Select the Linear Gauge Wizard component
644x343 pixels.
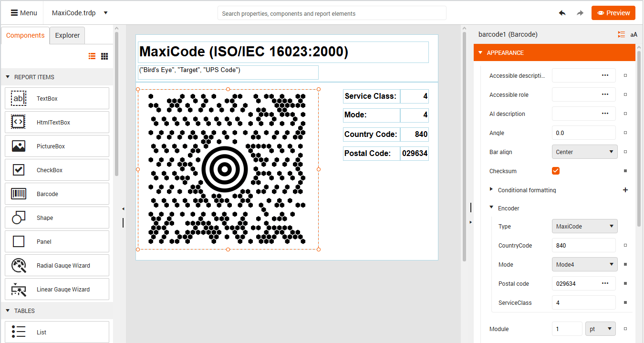tap(57, 289)
